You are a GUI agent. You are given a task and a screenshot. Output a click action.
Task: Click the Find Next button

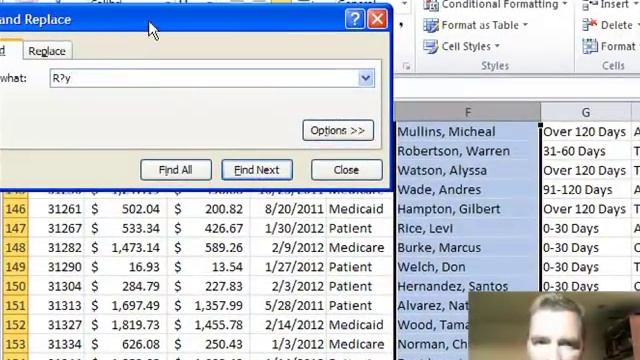257,170
